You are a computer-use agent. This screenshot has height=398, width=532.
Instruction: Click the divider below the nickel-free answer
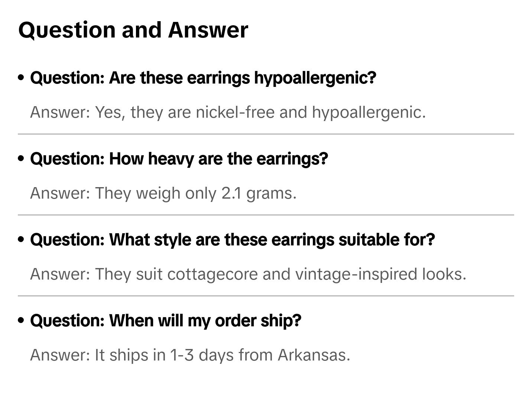(x=266, y=134)
